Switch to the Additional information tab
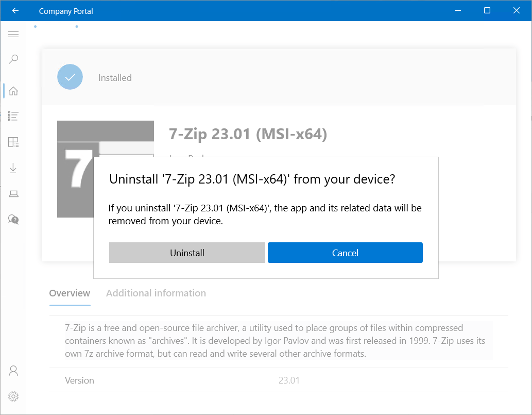Screen dimensions: 532x415 156,293
